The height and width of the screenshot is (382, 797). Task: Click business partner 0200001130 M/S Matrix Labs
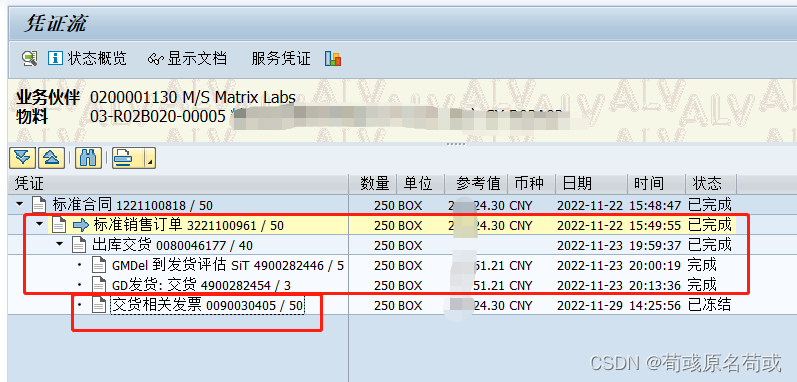pos(193,97)
